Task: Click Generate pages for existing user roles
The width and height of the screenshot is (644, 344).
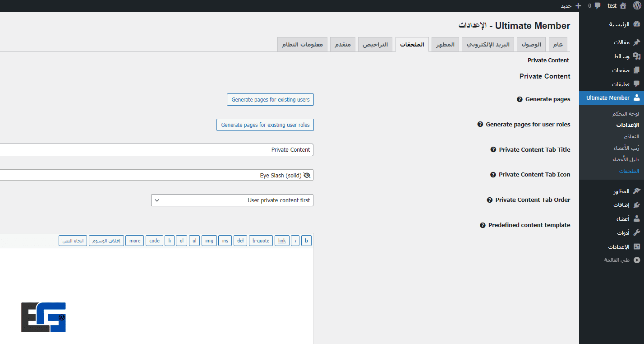Action: click(265, 125)
